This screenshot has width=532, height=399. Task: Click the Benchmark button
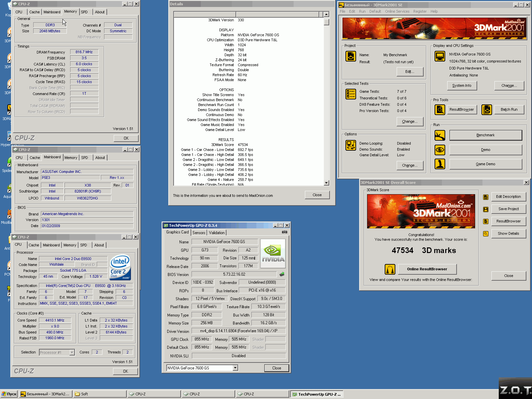485,135
